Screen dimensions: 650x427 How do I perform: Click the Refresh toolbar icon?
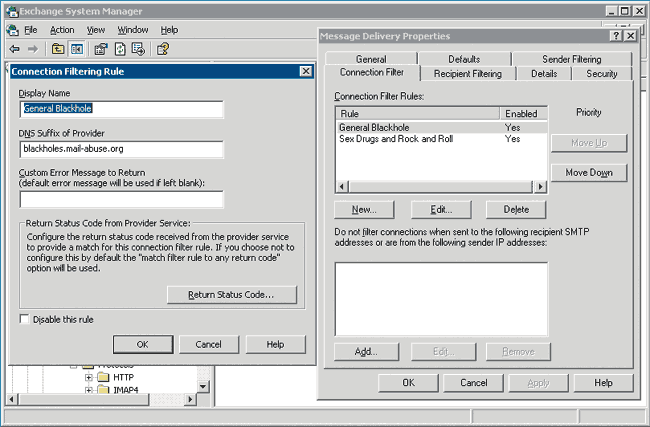click(119, 48)
